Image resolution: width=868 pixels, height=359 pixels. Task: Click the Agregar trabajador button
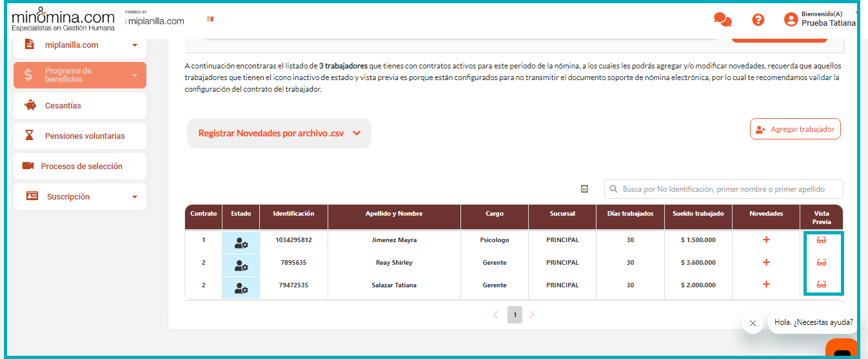(x=795, y=129)
